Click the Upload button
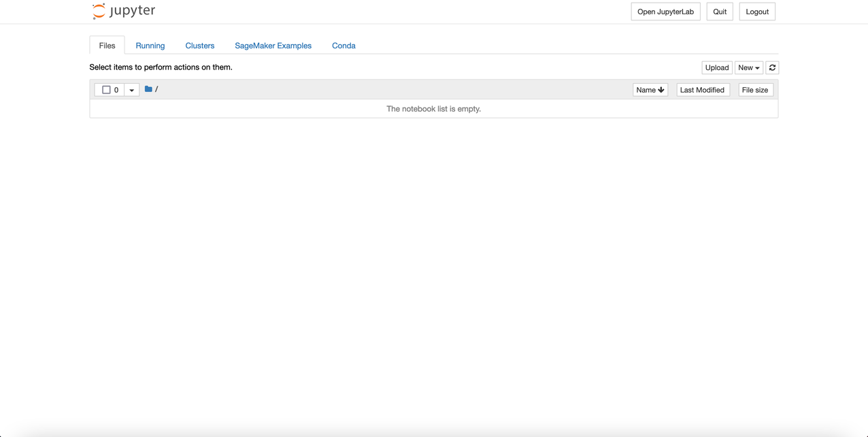Viewport: 868px width, 437px height. [717, 67]
